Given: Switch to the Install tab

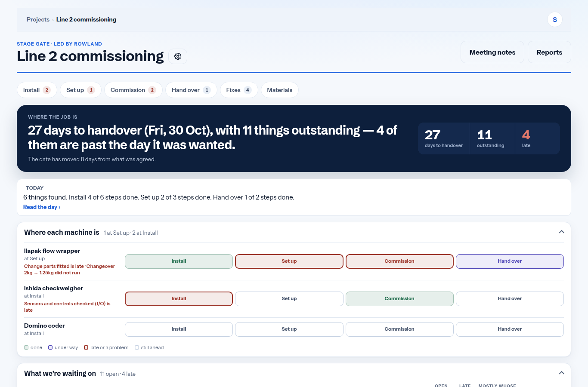Looking at the screenshot, I should 37,90.
